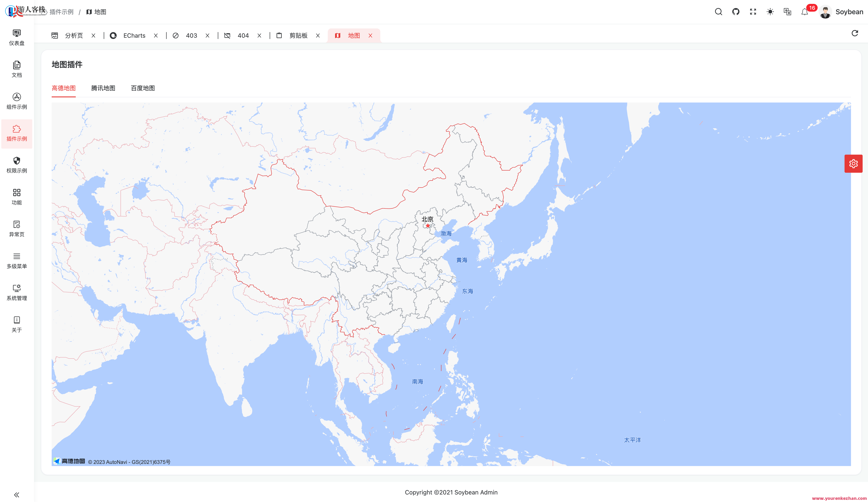The width and height of the screenshot is (868, 502).
Task: Toggle fullscreen mode icon
Action: pos(753,11)
